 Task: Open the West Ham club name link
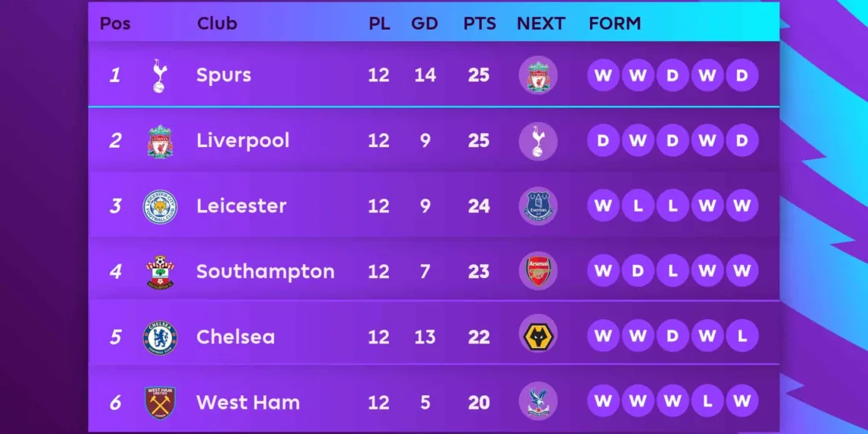[x=247, y=403]
